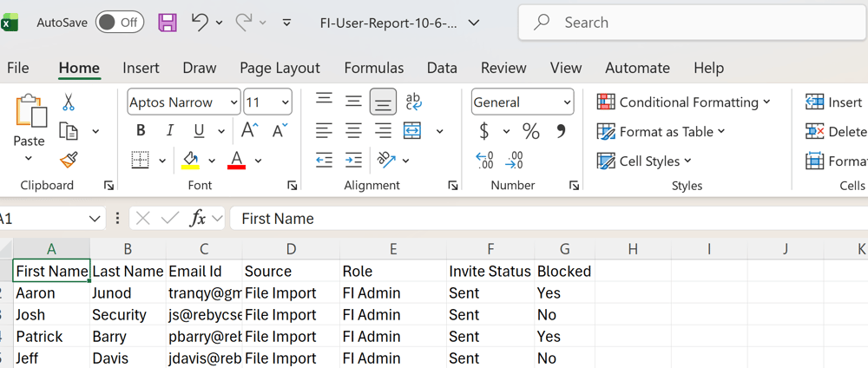Click the Paste clipboard icon

(31, 110)
